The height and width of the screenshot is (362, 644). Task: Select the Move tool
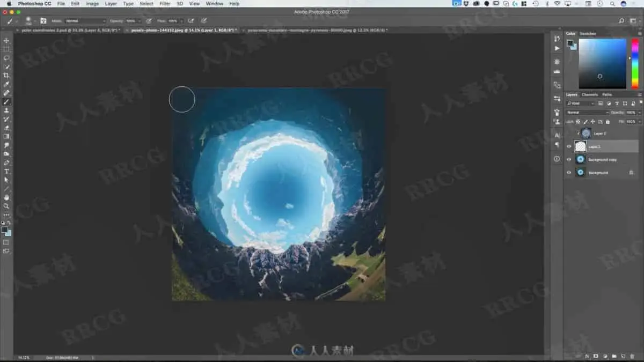tap(6, 41)
